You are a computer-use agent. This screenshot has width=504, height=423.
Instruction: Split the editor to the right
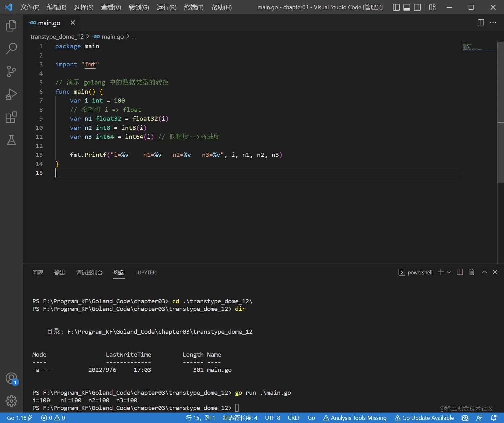(481, 22)
